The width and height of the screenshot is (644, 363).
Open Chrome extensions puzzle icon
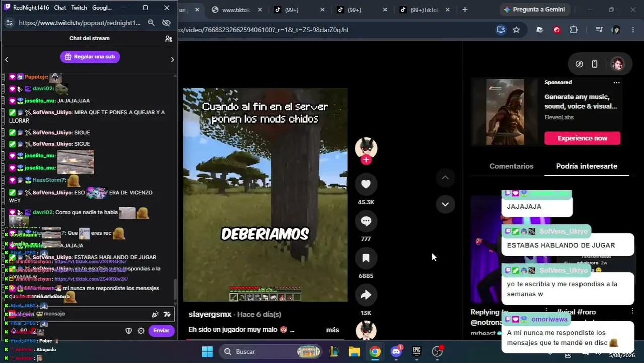click(574, 30)
